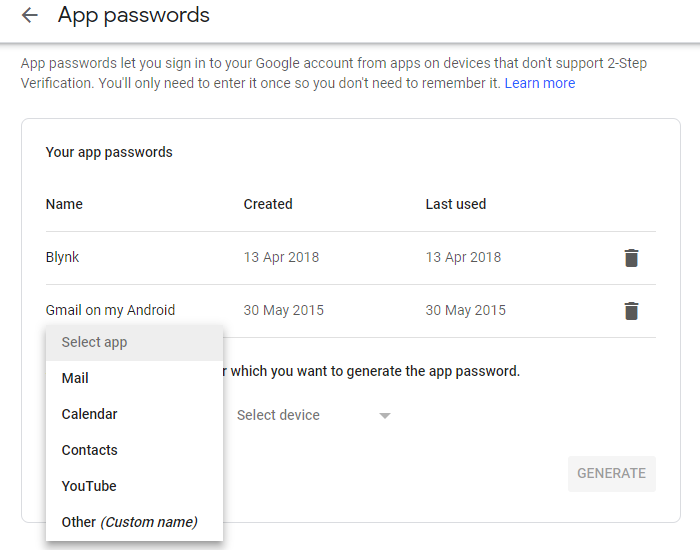Click the Last used column header
Viewport: 700px width, 550px height.
(x=455, y=204)
